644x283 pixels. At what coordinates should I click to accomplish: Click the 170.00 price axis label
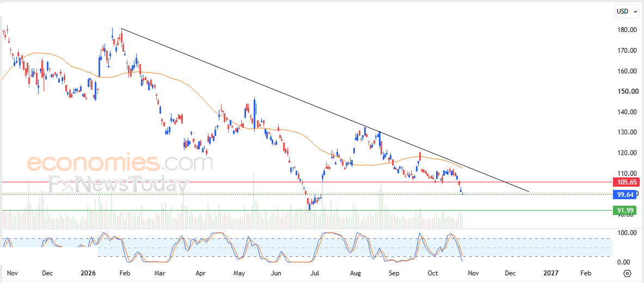tap(627, 51)
